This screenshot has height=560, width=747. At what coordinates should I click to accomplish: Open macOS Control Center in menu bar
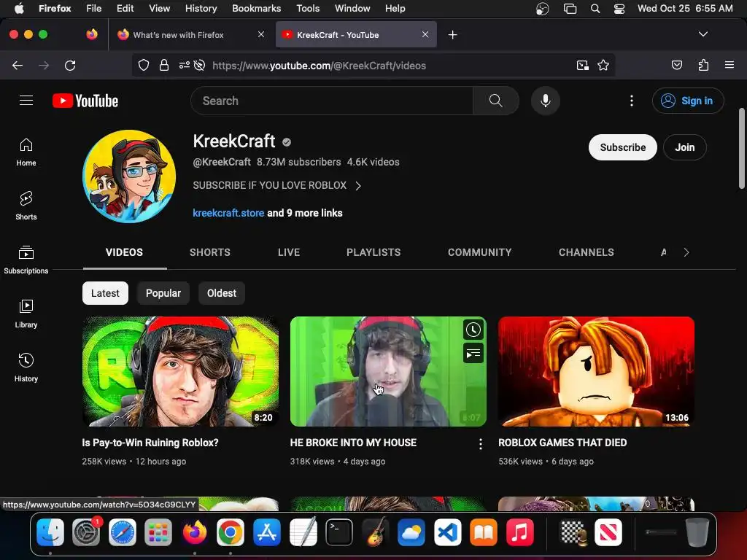click(619, 8)
